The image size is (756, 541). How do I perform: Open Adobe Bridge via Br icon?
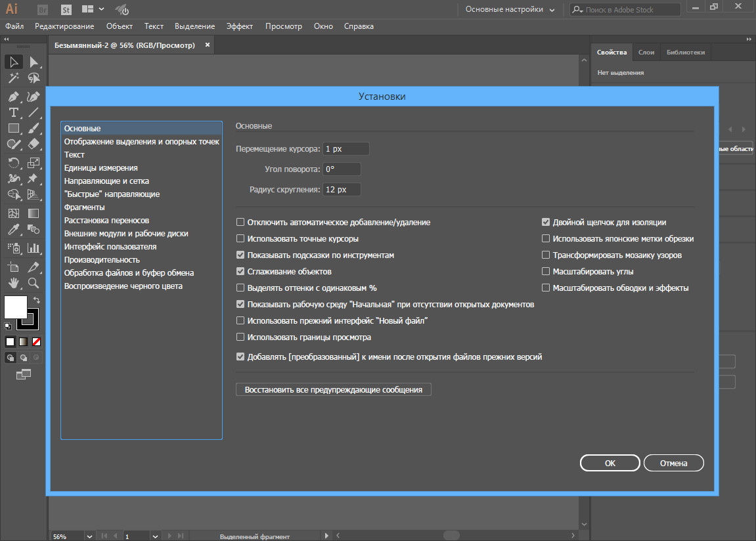43,10
